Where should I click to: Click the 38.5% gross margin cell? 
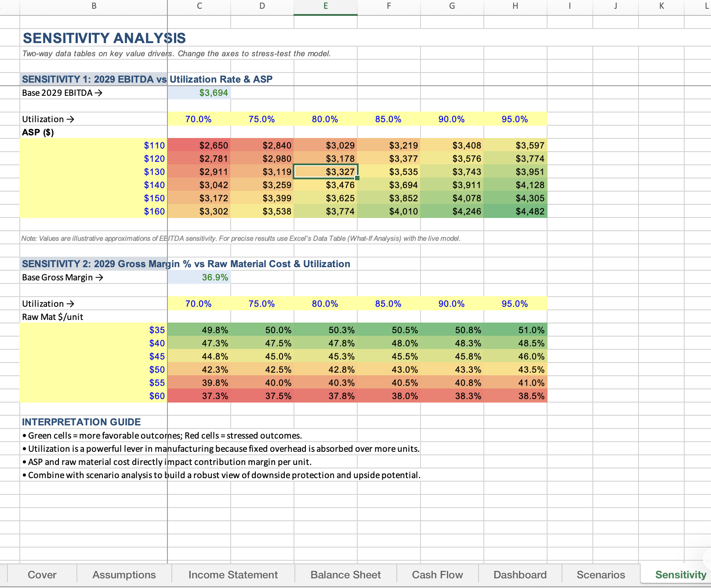515,396
